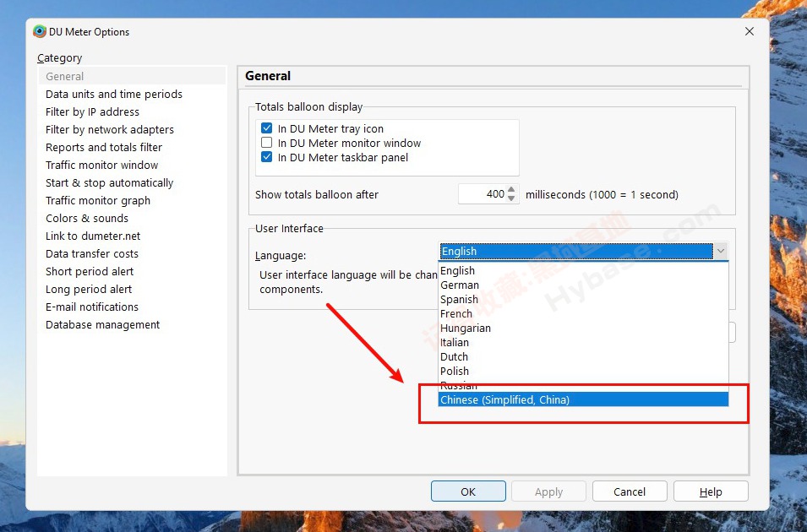The height and width of the screenshot is (532, 807).
Task: Go to Traffic monitor graph settings
Action: click(98, 201)
